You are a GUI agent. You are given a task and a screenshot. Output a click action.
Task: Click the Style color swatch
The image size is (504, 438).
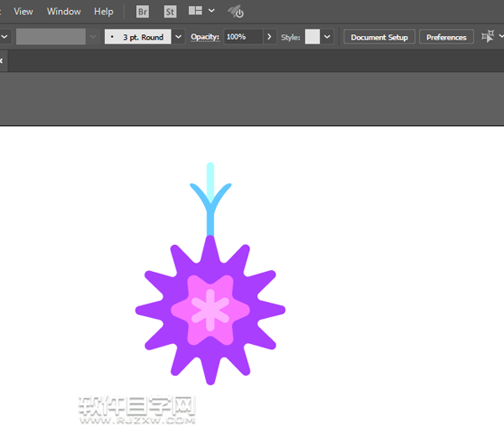pyautogui.click(x=312, y=37)
